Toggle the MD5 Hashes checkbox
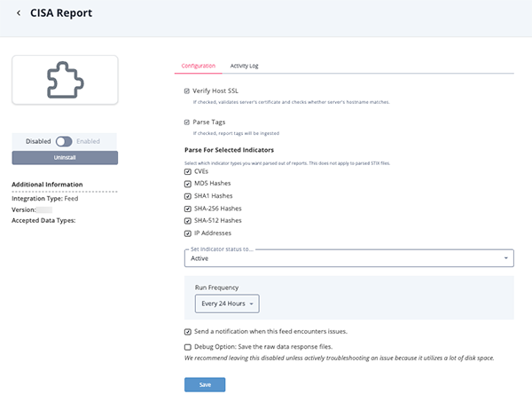This screenshot has height=410, width=532. (x=187, y=184)
